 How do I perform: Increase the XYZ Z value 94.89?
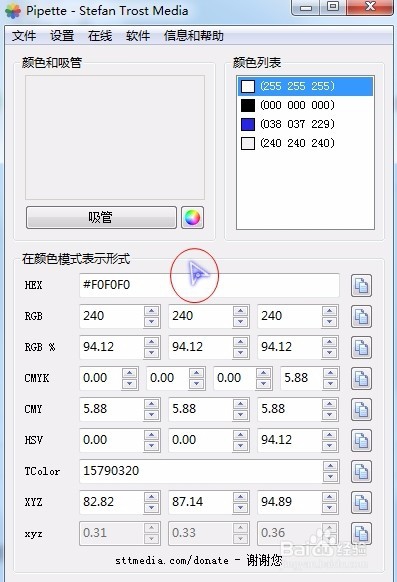pos(329,497)
